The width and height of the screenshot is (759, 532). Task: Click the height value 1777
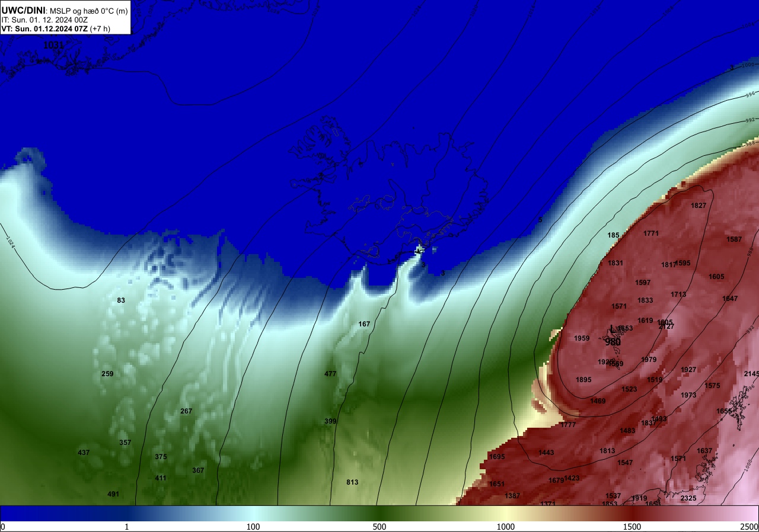tap(568, 425)
